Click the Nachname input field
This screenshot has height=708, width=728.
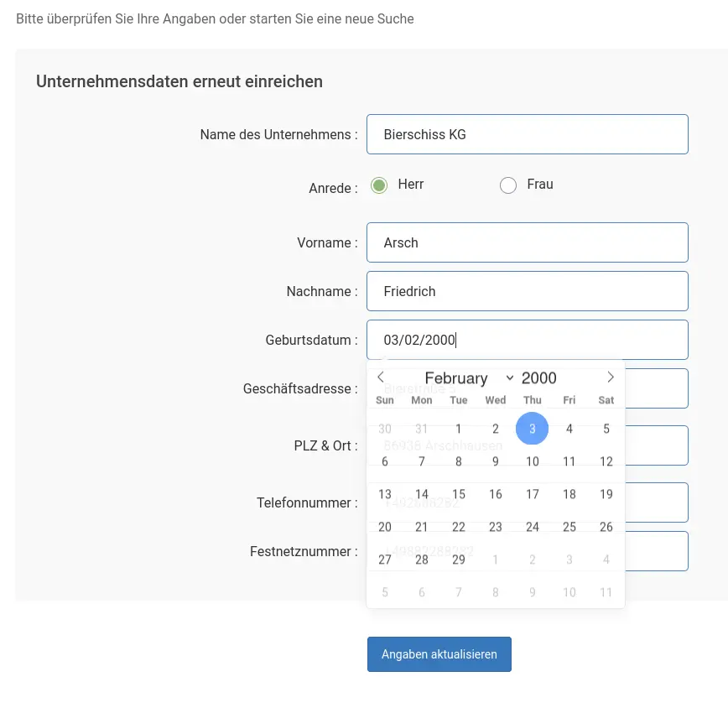click(x=527, y=291)
